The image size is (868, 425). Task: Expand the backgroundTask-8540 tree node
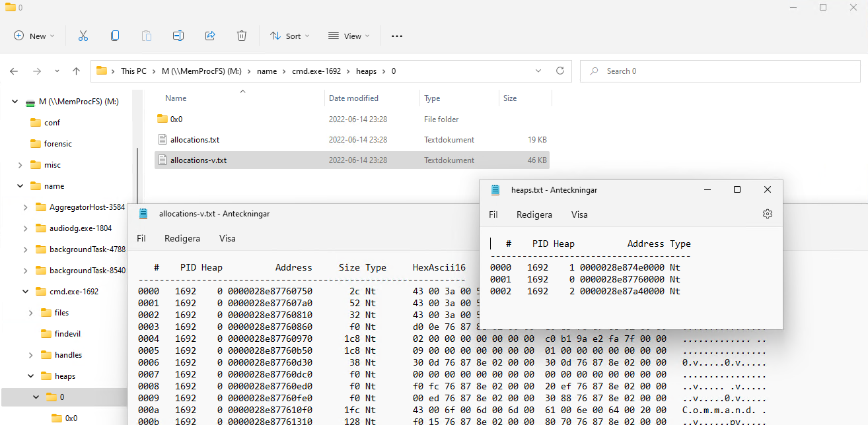point(25,271)
